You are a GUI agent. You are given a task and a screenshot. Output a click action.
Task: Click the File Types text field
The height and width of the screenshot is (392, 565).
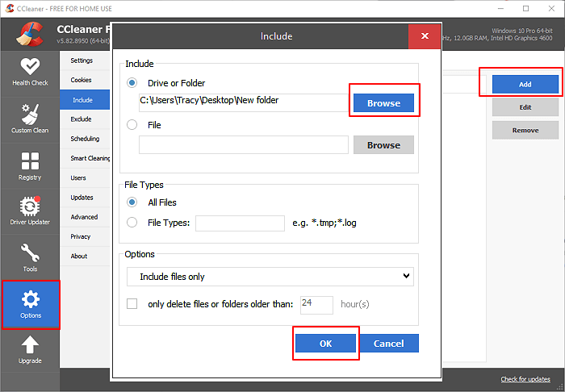(x=240, y=223)
